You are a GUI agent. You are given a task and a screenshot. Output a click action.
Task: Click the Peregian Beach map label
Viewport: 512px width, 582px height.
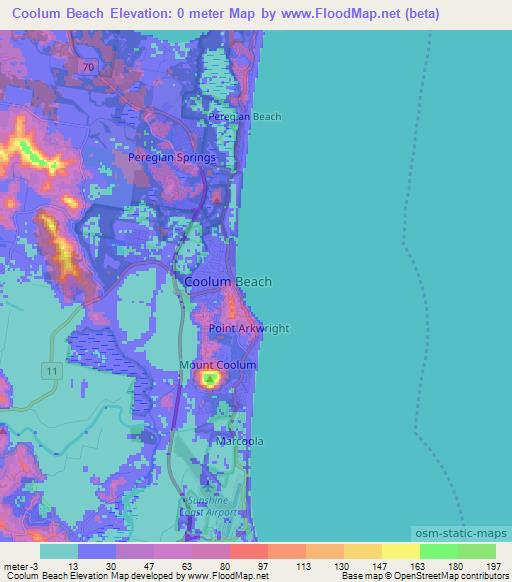pos(244,117)
